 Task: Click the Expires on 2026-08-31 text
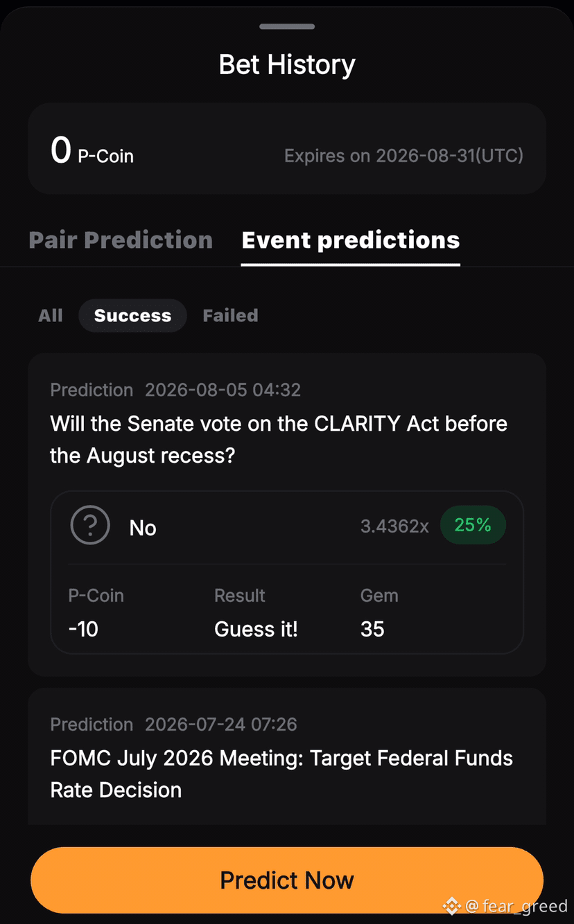[403, 155]
